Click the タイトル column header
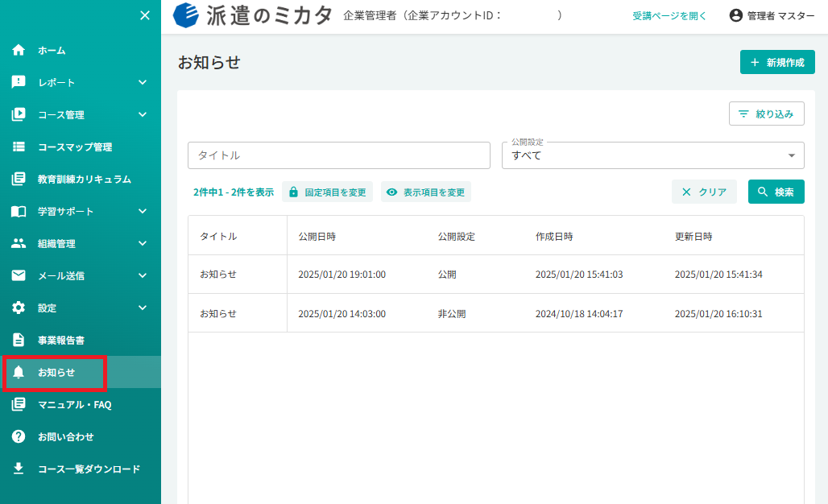Image resolution: width=828 pixels, height=504 pixels. click(x=218, y=237)
